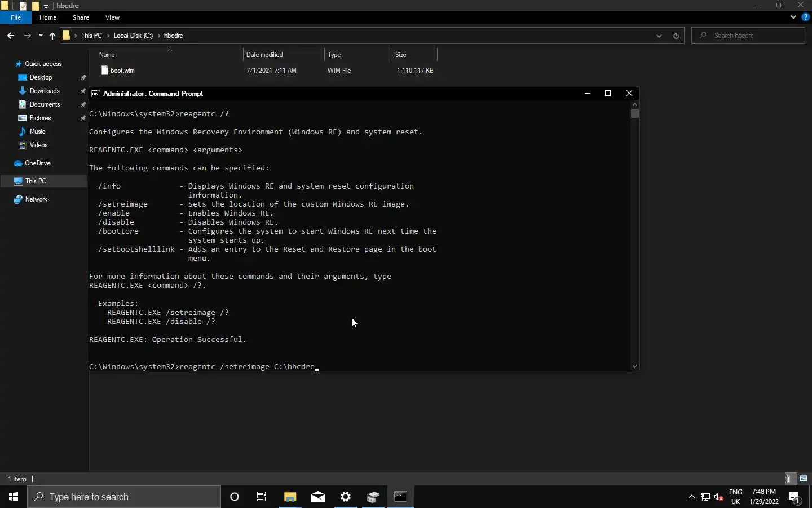Select the boot.wim file
The image size is (812, 508).
122,71
